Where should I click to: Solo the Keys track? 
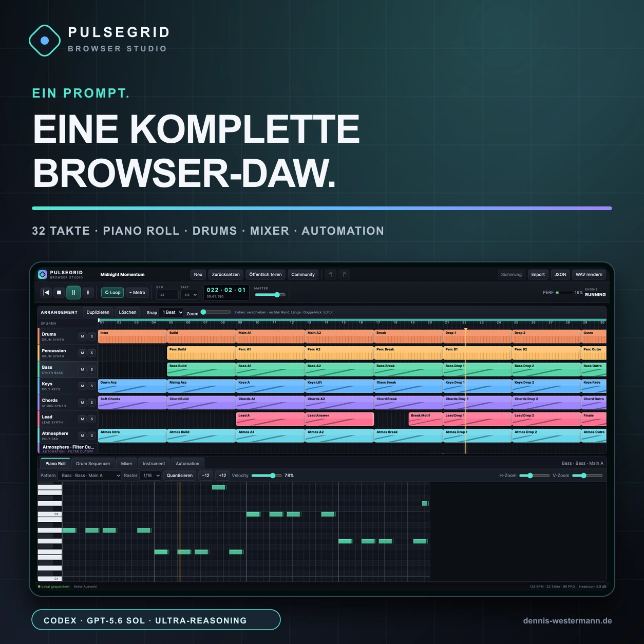[x=92, y=386]
